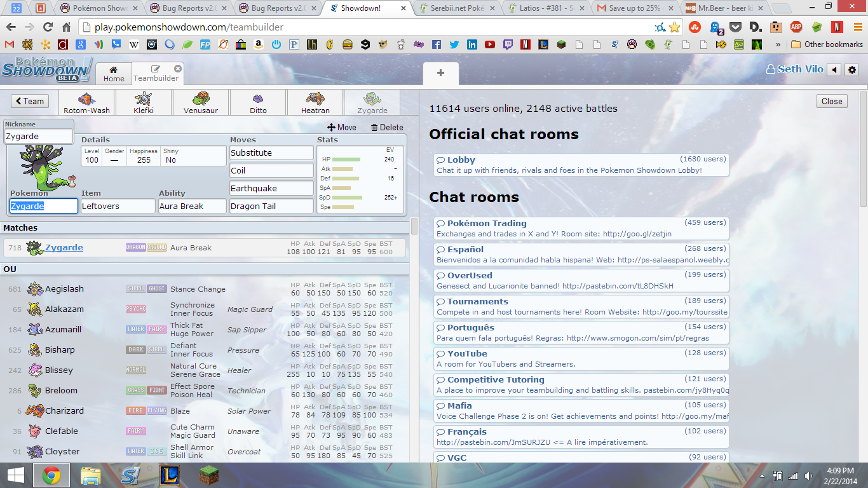The height and width of the screenshot is (488, 868).
Task: Pick Cloyster from the OU list
Action: tap(205, 451)
